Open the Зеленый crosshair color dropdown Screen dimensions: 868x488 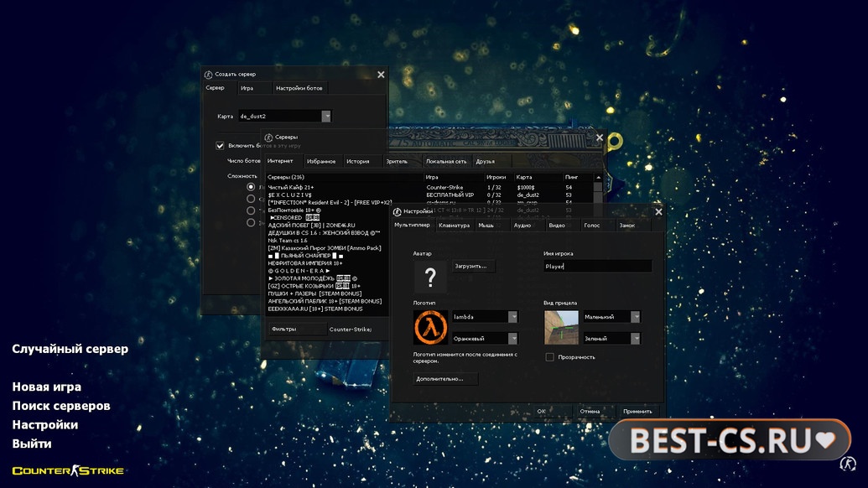[636, 338]
